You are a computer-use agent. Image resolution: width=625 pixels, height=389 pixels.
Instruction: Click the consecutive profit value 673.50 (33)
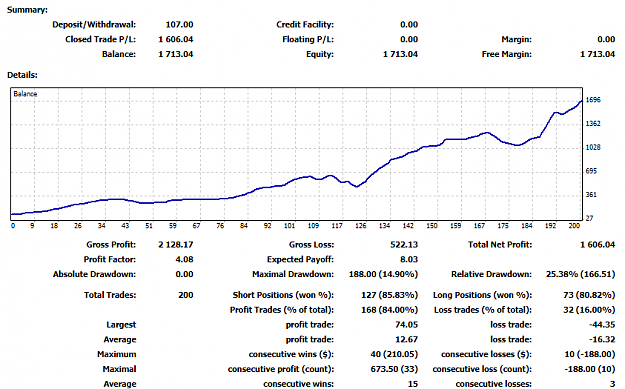click(394, 369)
